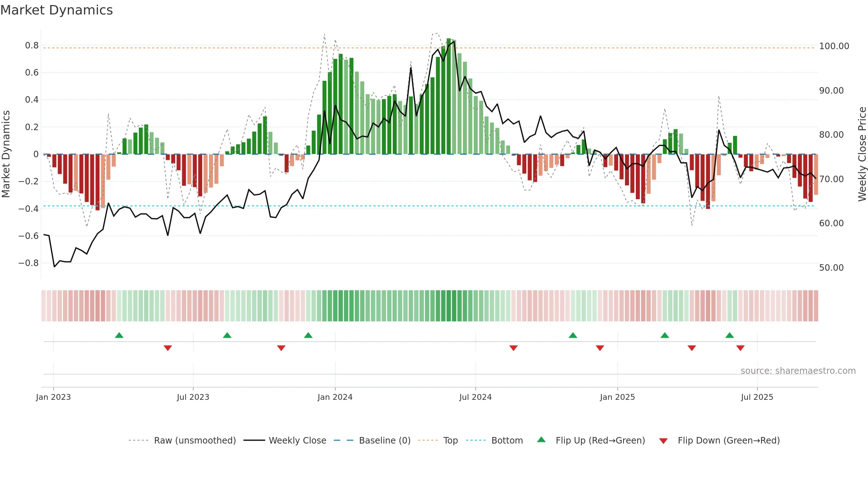868x488 pixels.
Task: Click the Jul 2023 x-axis label
Action: tap(193, 397)
